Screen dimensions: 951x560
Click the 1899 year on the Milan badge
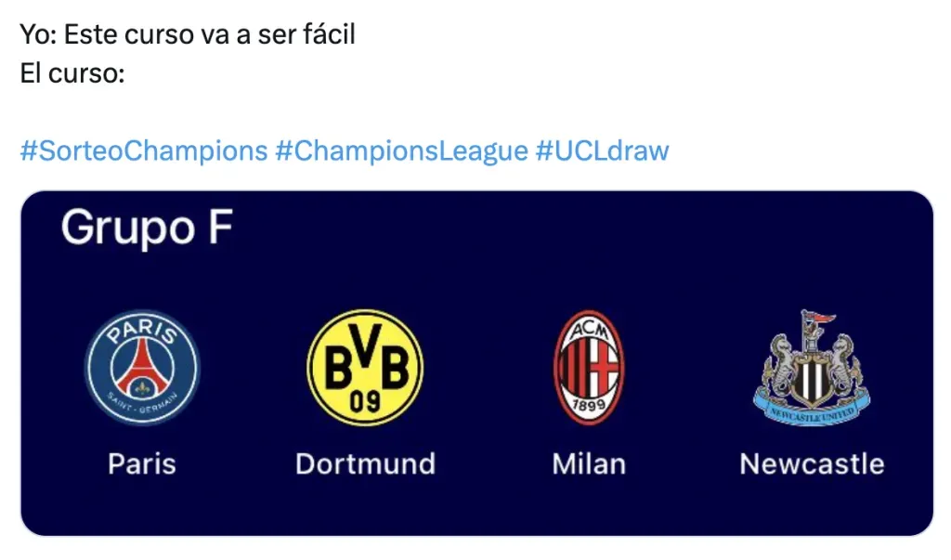click(589, 405)
